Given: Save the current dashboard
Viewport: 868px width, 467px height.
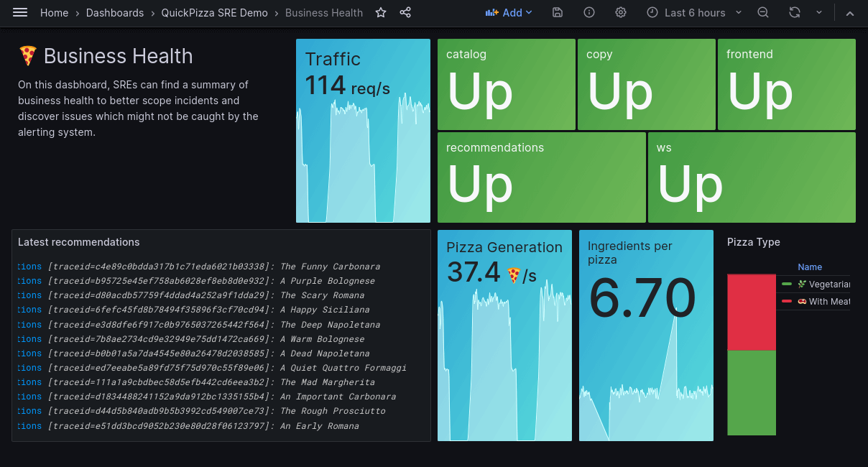Looking at the screenshot, I should tap(557, 12).
